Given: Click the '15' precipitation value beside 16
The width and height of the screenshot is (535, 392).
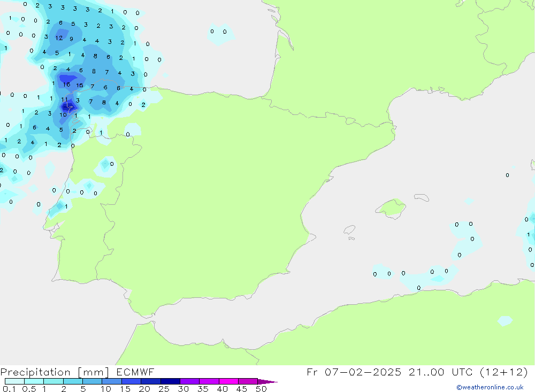Looking at the screenshot, I should pos(80,85).
